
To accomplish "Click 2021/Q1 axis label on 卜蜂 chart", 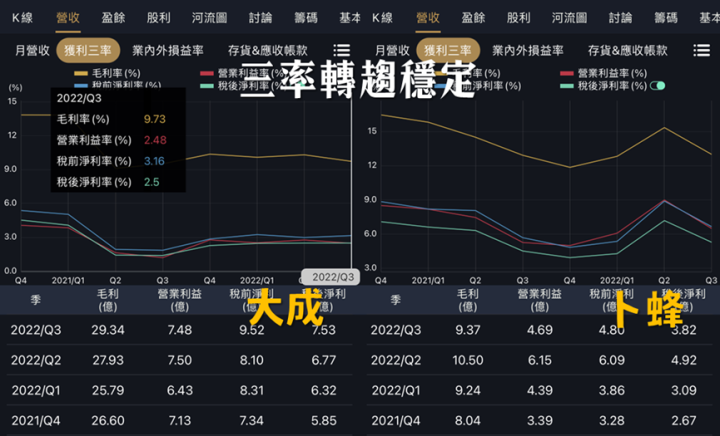I will click(428, 280).
